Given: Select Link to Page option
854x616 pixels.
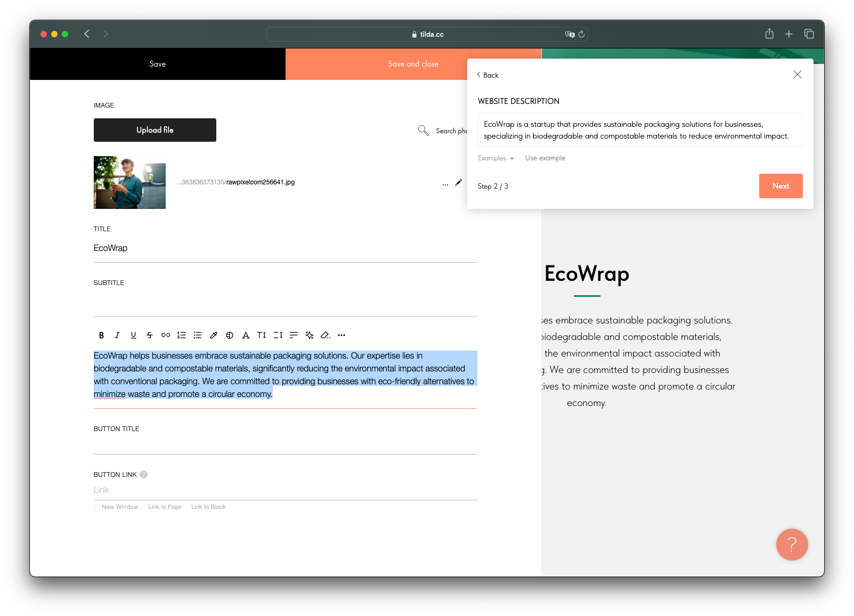Looking at the screenshot, I should click(165, 507).
